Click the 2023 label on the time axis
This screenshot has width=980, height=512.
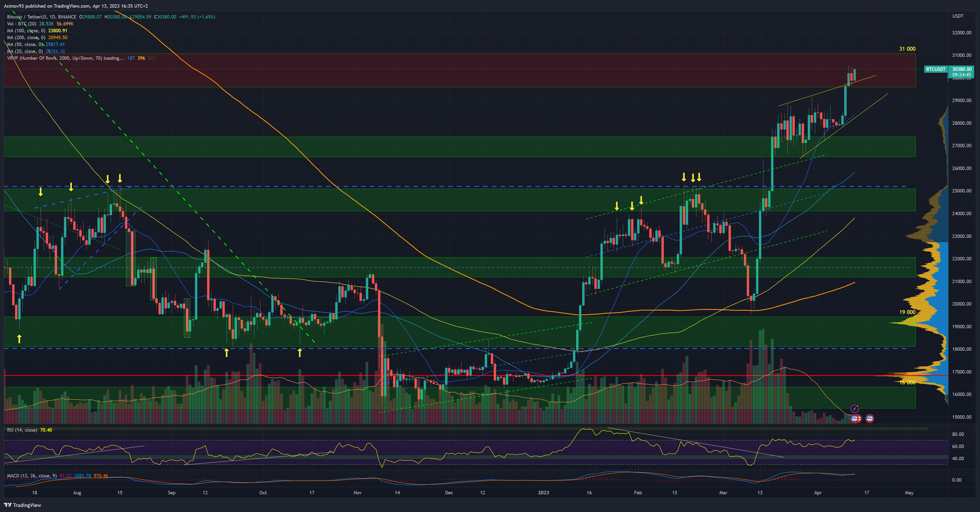coord(543,493)
